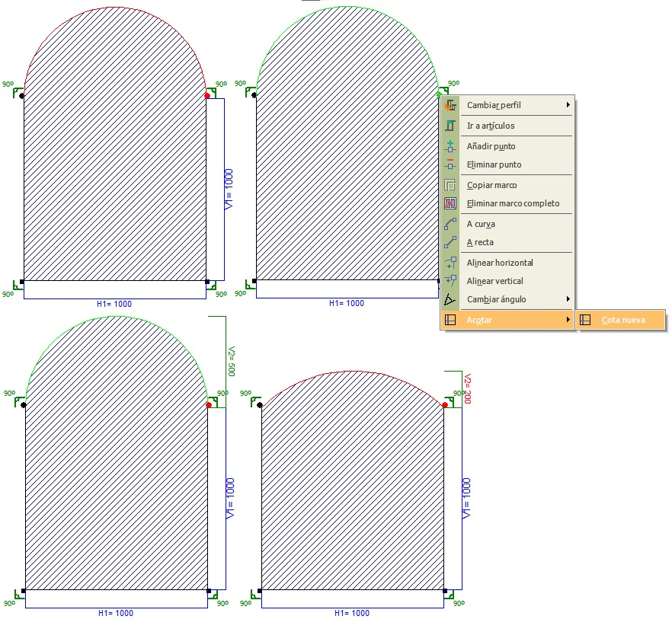Convert segment with A recta
Image resolution: width=672 pixels, height=632 pixels.
click(507, 242)
